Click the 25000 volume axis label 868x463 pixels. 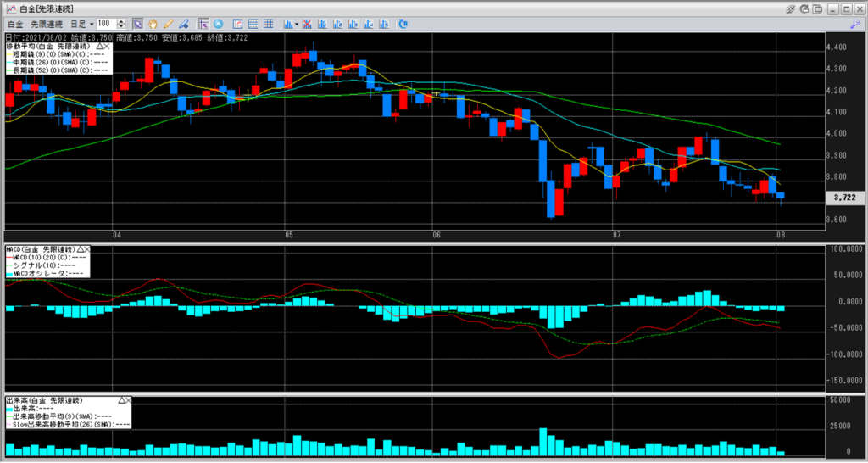click(x=842, y=426)
